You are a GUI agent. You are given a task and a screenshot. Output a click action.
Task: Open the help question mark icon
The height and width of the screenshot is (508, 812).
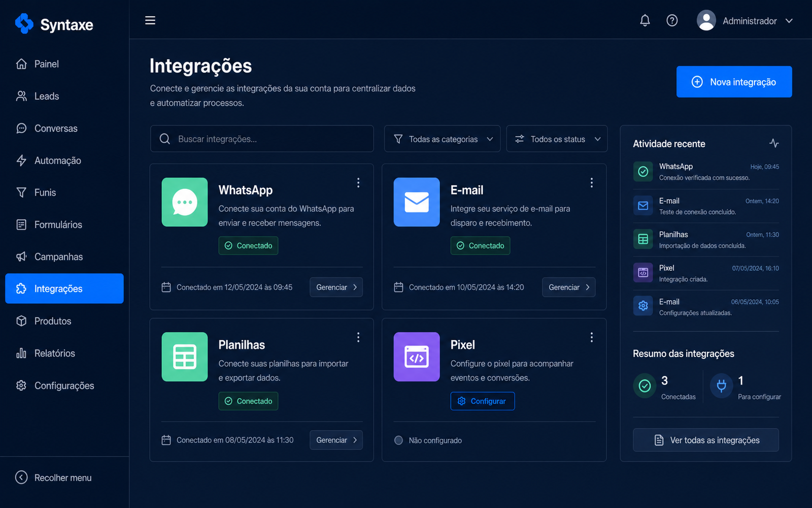(x=672, y=20)
